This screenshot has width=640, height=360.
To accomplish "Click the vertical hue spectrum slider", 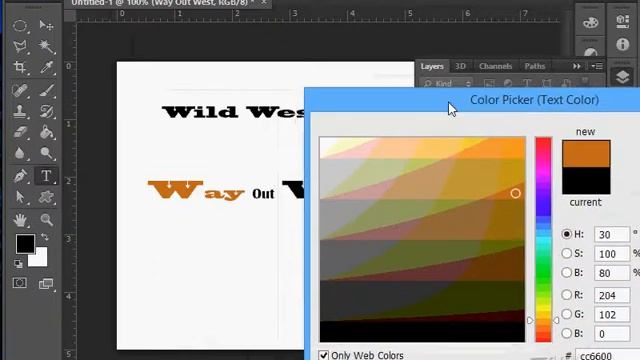I will click(543, 240).
